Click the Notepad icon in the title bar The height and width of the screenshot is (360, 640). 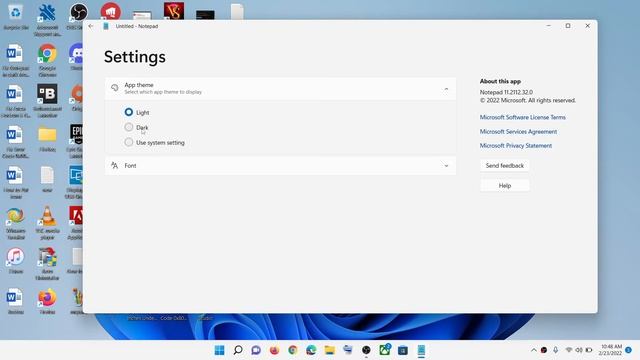pos(106,26)
